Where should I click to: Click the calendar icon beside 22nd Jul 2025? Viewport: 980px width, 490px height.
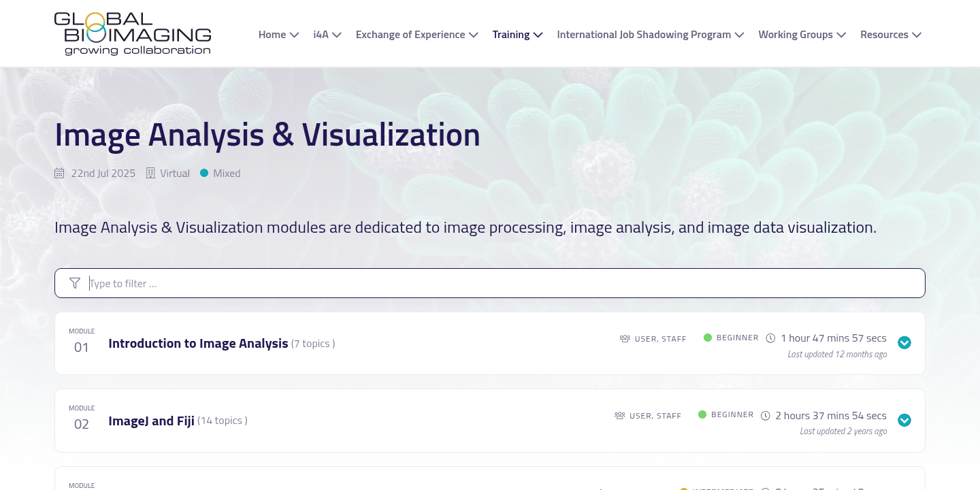point(59,173)
